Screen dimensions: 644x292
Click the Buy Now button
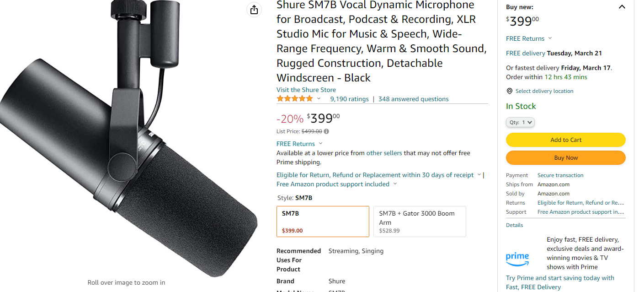pos(565,158)
